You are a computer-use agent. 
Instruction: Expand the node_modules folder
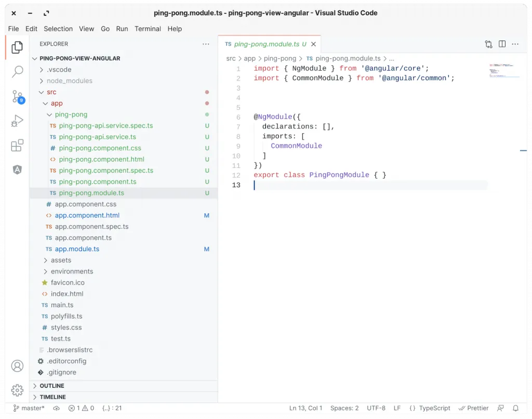pos(124,81)
